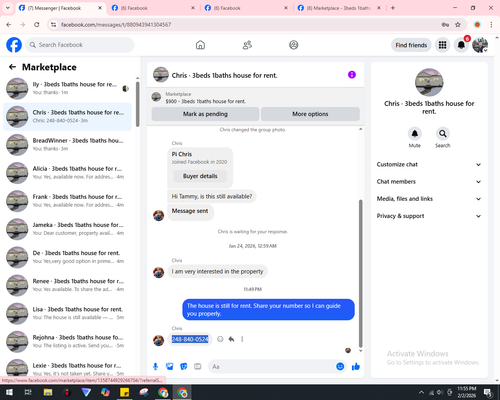Reload the page in browser toolbar
Image resolution: width=500 pixels, height=400 pixels.
tap(37, 24)
